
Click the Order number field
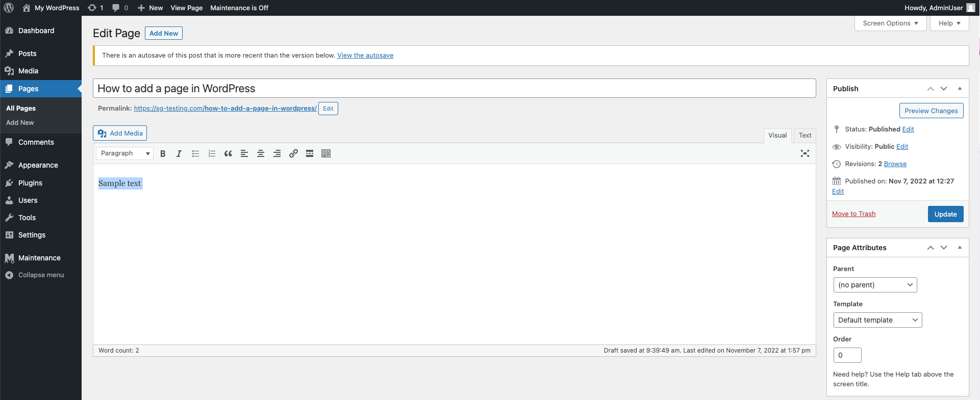pyautogui.click(x=847, y=355)
